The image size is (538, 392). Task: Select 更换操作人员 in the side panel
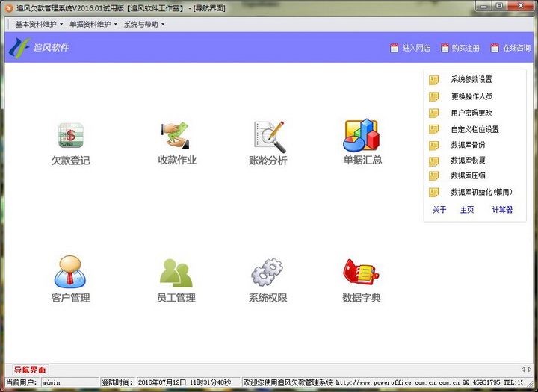[471, 96]
